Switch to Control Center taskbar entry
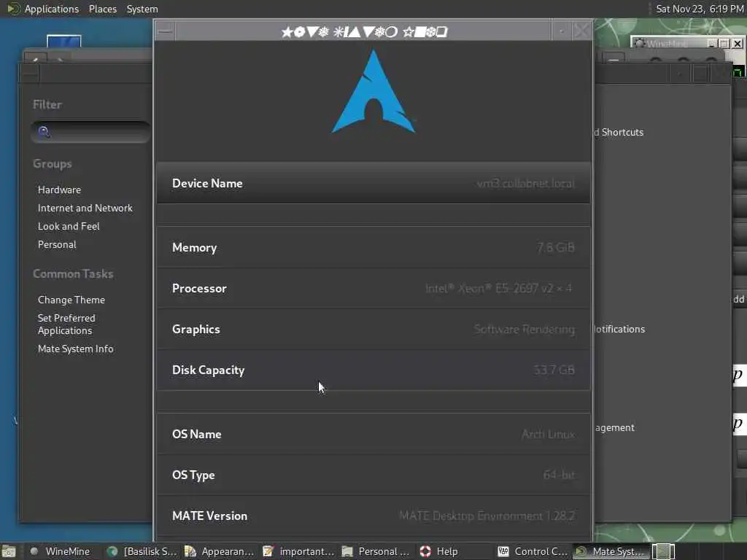Screen dimensions: 747x560 tap(533, 551)
